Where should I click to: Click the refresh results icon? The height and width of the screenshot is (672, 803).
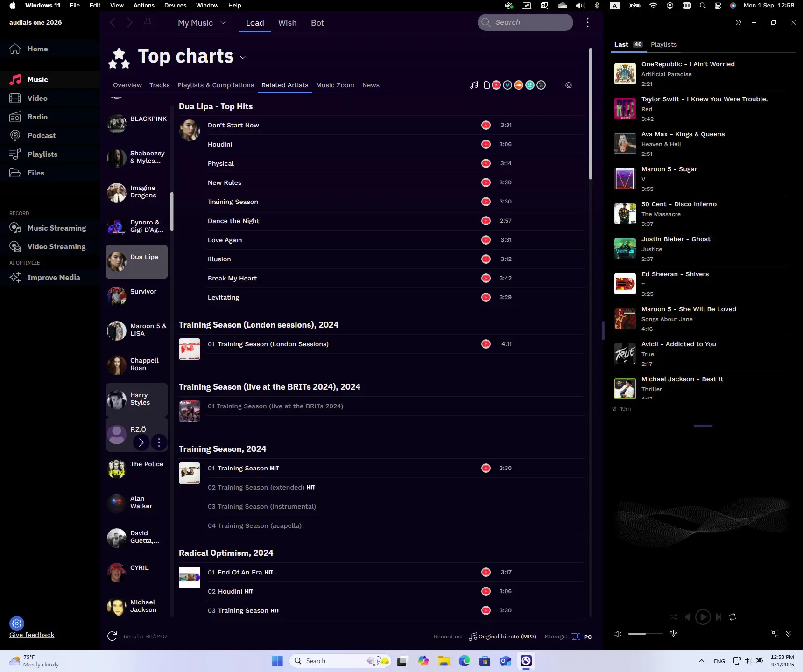click(112, 636)
